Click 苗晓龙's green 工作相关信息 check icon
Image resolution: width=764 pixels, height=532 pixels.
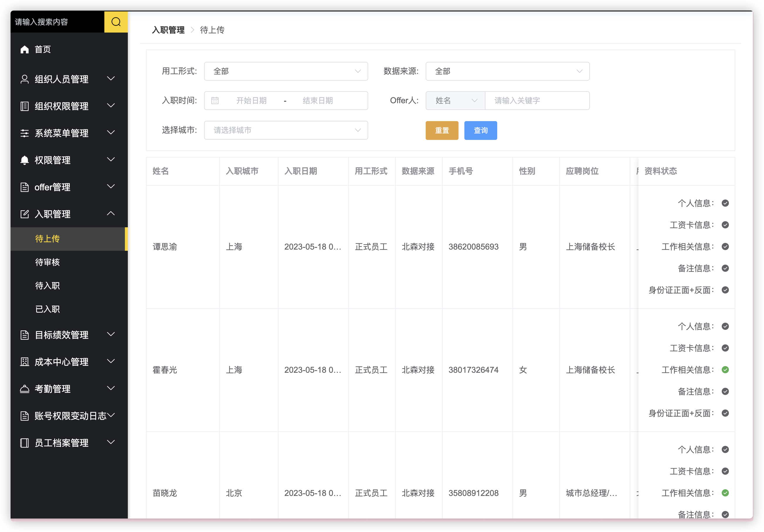click(x=725, y=493)
